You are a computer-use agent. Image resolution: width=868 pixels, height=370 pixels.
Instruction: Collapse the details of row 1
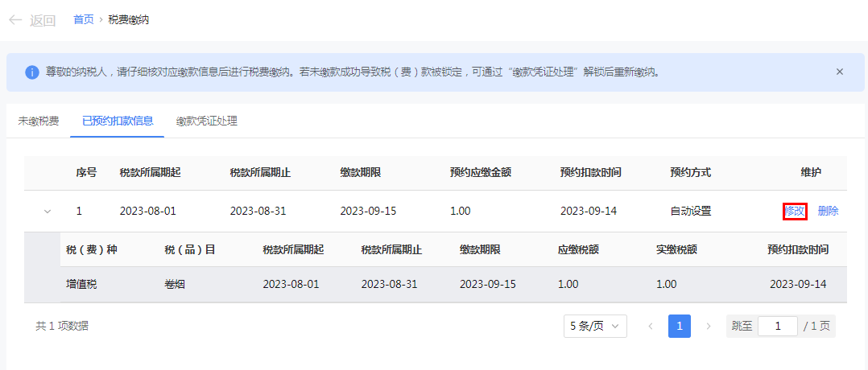[47, 212]
